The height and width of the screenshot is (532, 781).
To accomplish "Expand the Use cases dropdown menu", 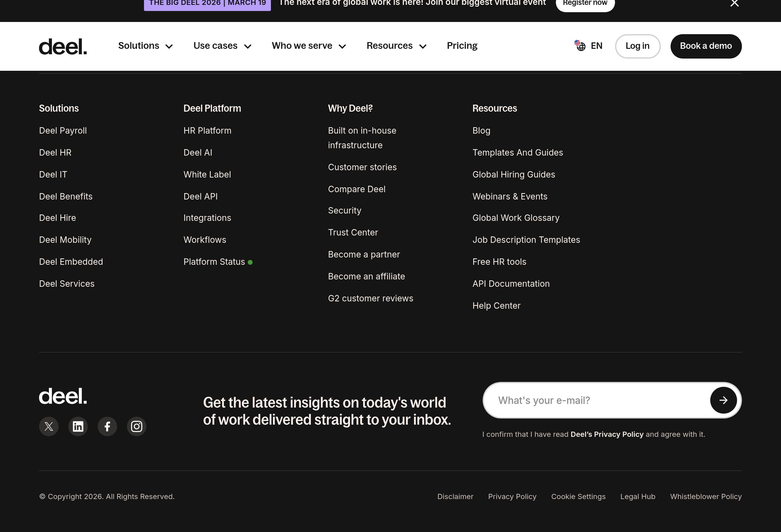I will (222, 46).
